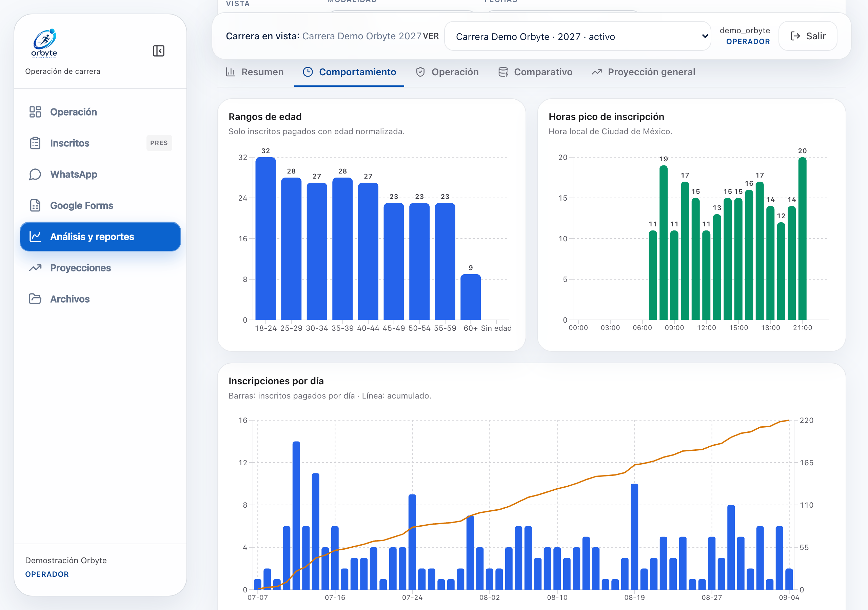Click the Resumen bar chart icon
This screenshot has height=610, width=868.
(230, 72)
